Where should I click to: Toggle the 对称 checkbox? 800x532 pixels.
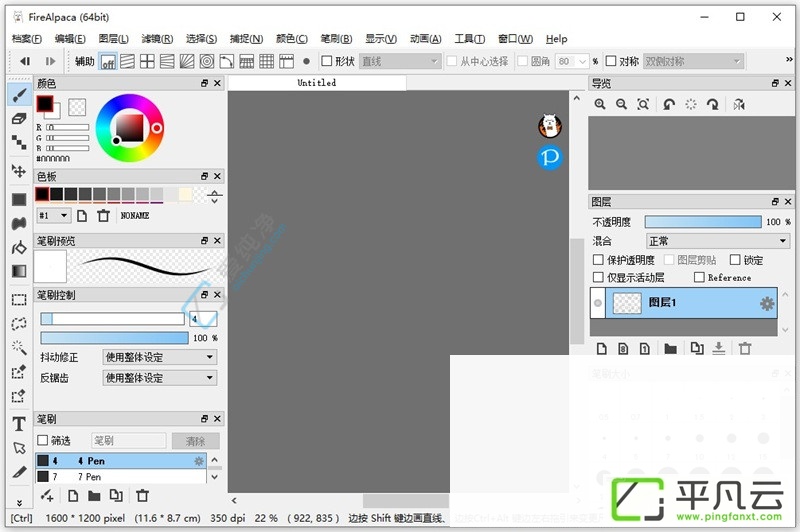coord(611,61)
